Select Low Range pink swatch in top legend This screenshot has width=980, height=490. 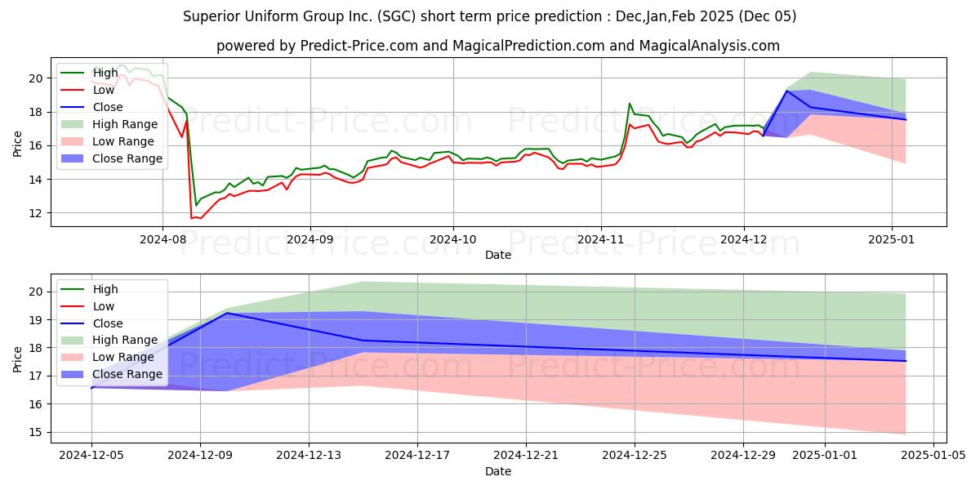73,141
